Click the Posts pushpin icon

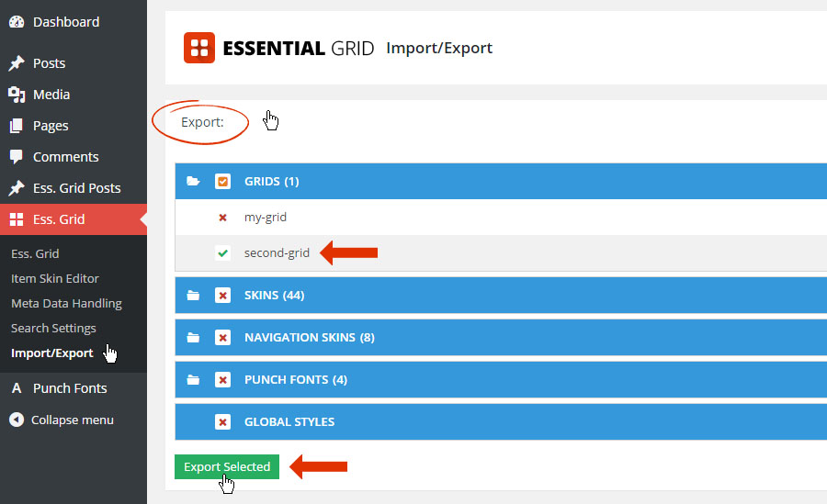[x=17, y=63]
